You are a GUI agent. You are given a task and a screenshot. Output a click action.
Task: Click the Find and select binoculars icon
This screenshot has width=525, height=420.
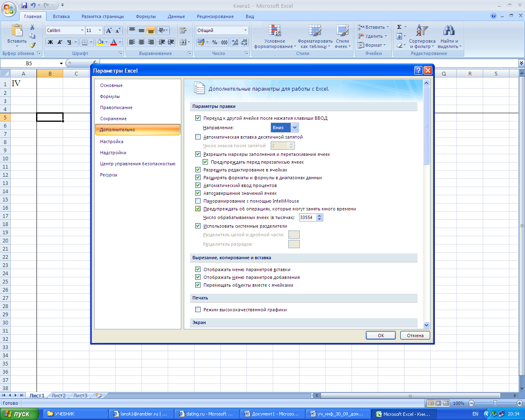449,31
